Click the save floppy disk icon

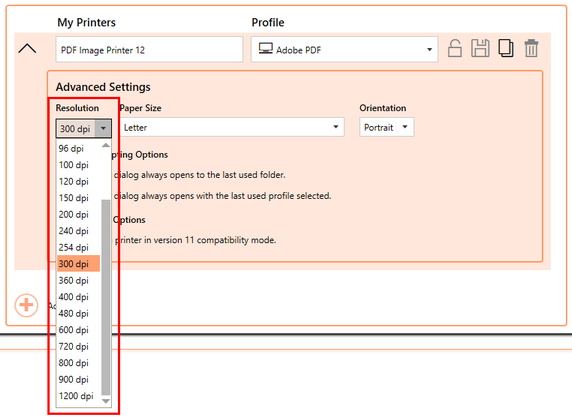click(x=480, y=48)
